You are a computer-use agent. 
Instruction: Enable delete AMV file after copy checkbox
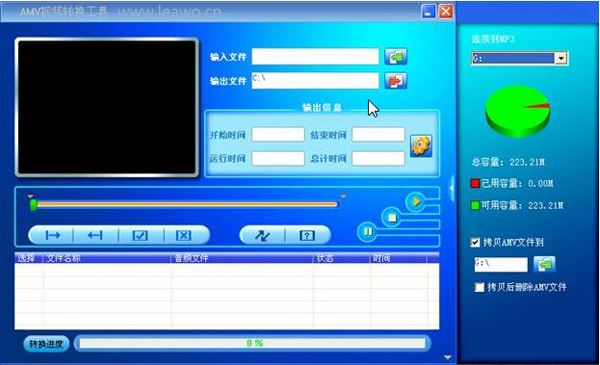(479, 287)
